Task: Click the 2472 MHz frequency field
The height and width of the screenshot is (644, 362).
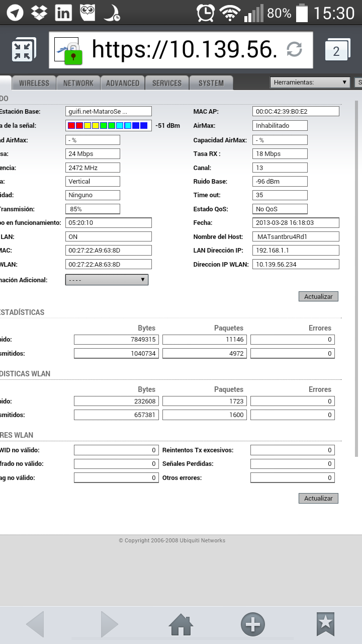Action: [x=93, y=168]
